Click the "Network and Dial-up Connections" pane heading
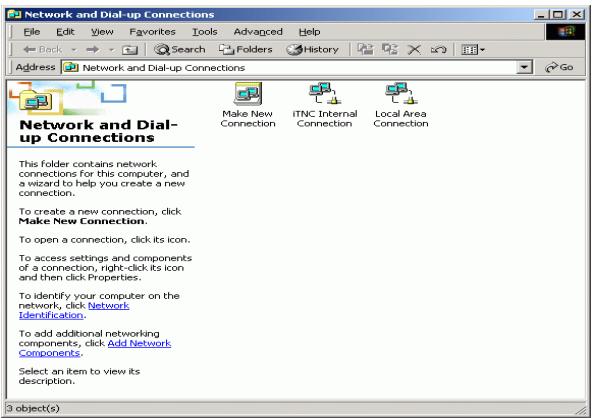This screenshot has height=418, width=592. point(98,131)
